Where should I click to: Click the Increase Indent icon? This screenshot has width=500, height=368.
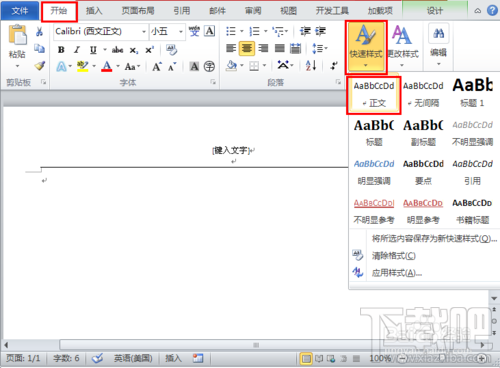pos(321,31)
